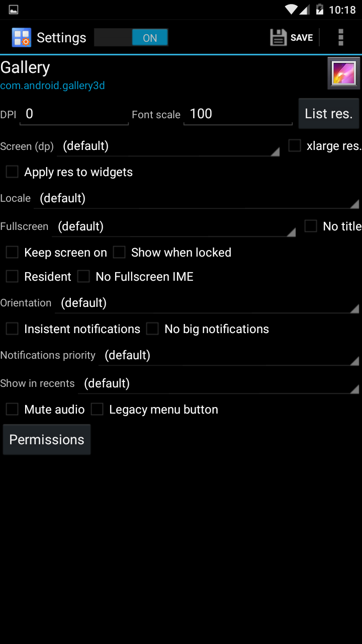Turn off the Settings ON switch

click(x=131, y=38)
